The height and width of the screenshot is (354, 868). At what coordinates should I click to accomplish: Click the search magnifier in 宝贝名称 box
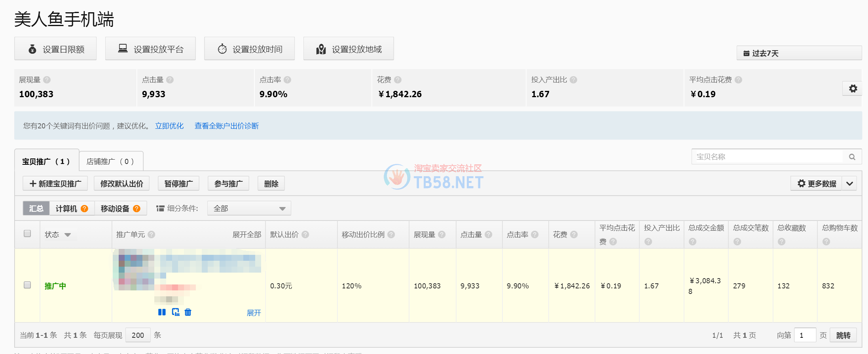(x=852, y=157)
